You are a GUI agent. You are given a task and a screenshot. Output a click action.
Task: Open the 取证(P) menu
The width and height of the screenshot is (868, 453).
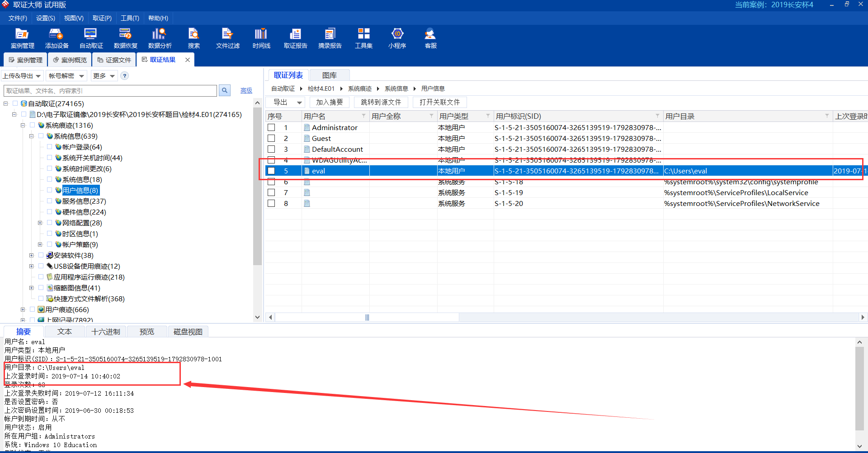[102, 18]
